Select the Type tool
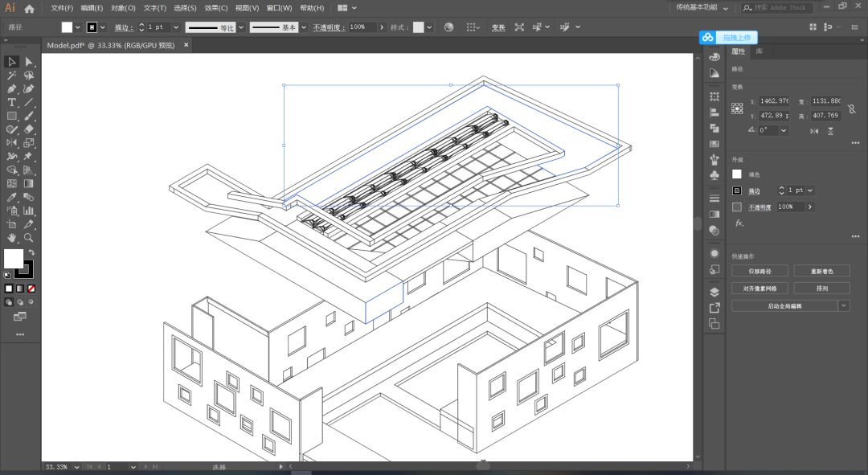Screen dimensions: 868x475 (11, 102)
